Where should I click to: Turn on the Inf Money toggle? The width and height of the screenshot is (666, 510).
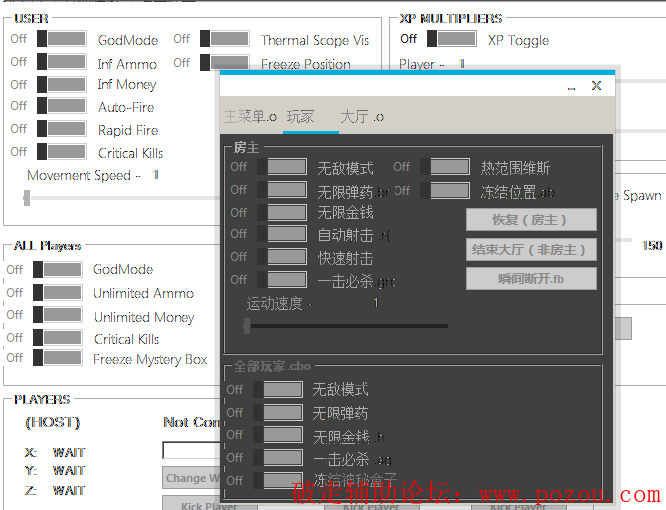pyautogui.click(x=61, y=84)
